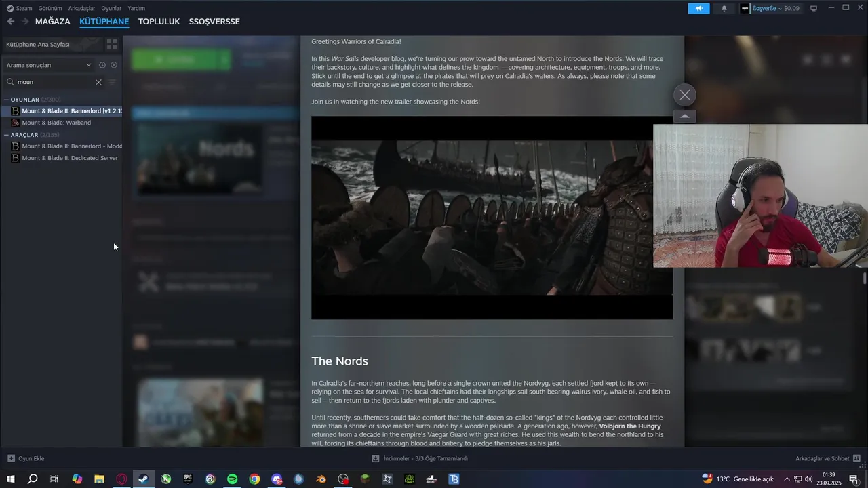Open the weather widget showing 13°C
This screenshot has width=868, height=488.
pyautogui.click(x=738, y=479)
